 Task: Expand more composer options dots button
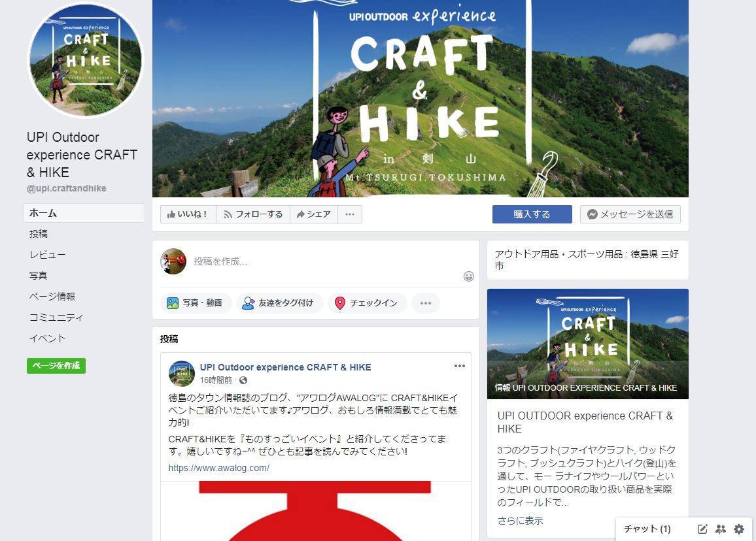[x=426, y=303]
